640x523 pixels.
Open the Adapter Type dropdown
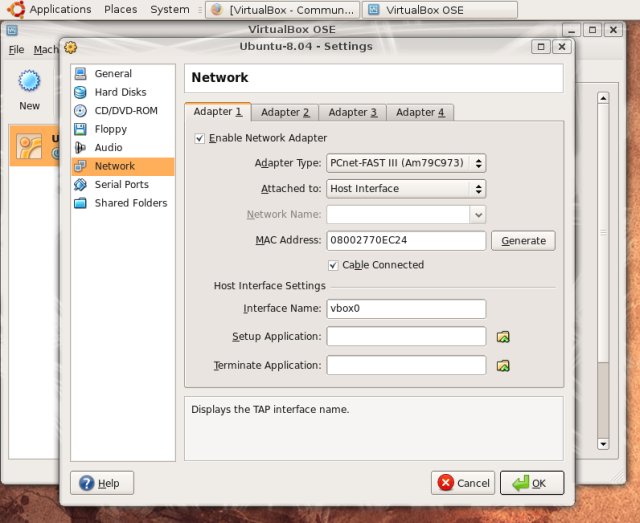tap(406, 163)
